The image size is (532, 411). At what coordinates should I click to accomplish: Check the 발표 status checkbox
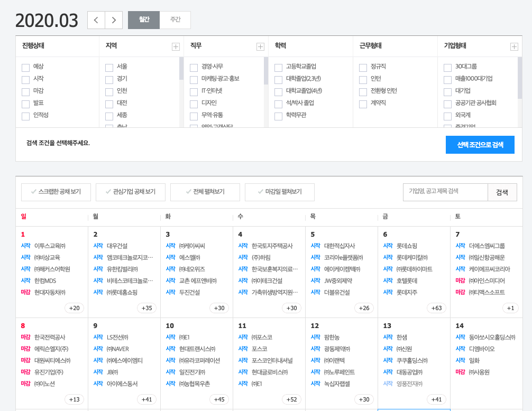[x=25, y=105]
